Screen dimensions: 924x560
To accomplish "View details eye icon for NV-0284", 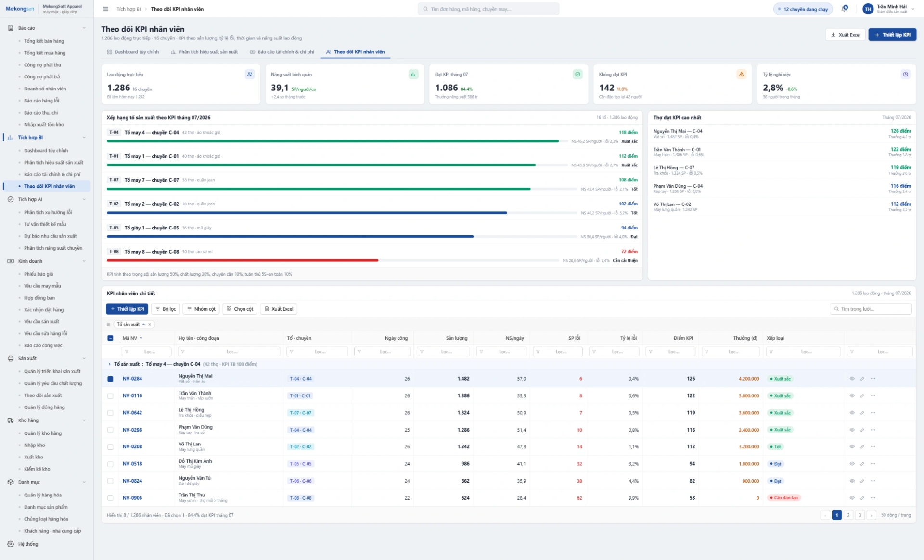I will coord(852,379).
